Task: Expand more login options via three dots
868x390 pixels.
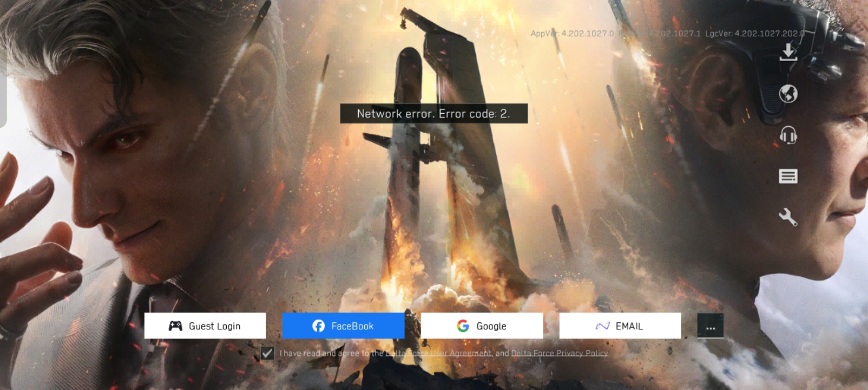Action: [x=710, y=326]
